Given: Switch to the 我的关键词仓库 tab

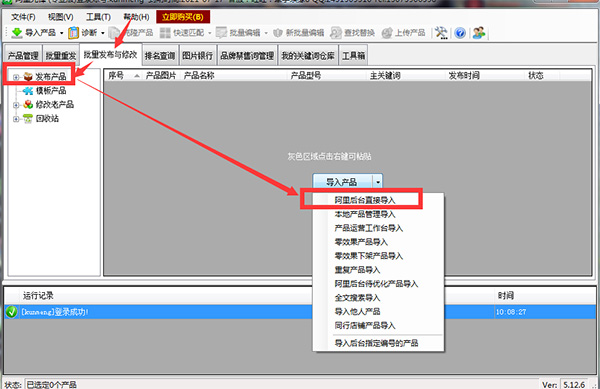Looking at the screenshot, I should click(x=308, y=56).
